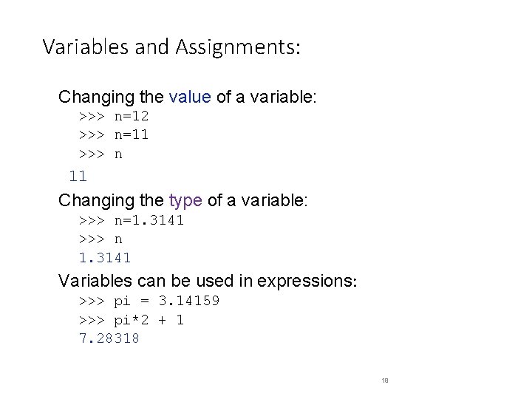Click the heading "Changing the value of a variable:"
Image resolution: width=532 pixels, height=399 pixels.
(188, 97)
